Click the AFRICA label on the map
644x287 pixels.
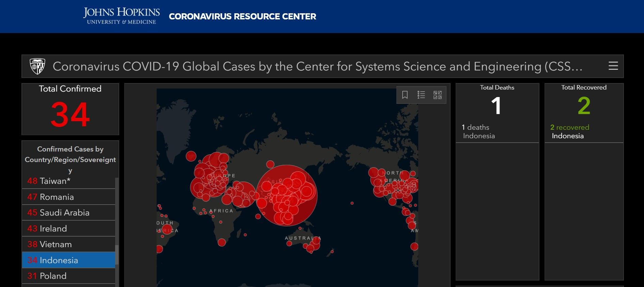tap(221, 211)
